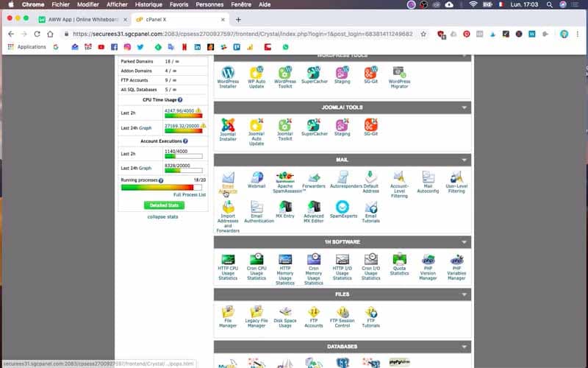Open Joomla! Toolkit
Image resolution: width=588 pixels, height=368 pixels.
(x=285, y=130)
